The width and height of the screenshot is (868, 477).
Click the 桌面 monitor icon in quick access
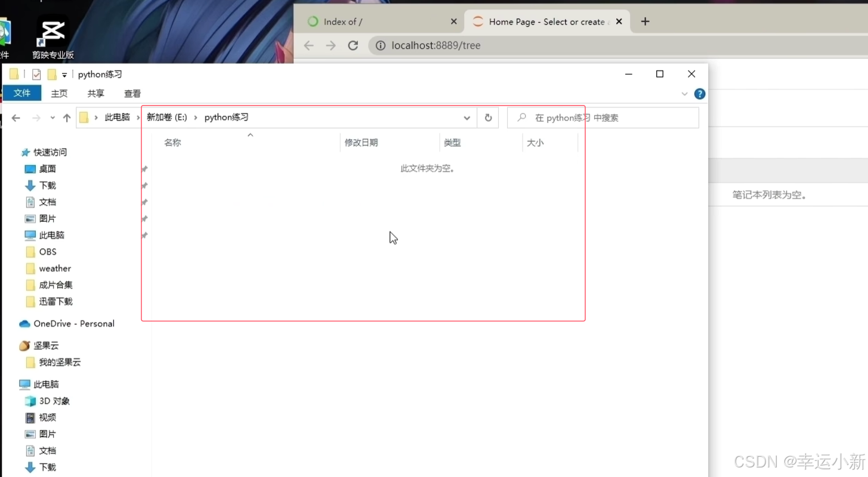coord(30,169)
